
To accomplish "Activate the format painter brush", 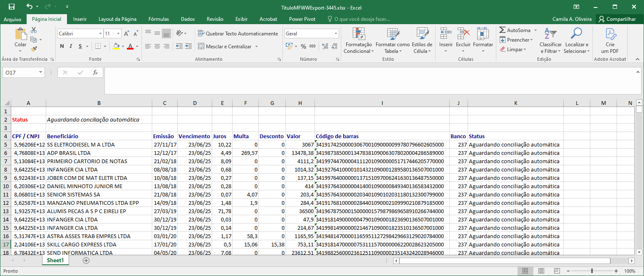I will 34,49.
